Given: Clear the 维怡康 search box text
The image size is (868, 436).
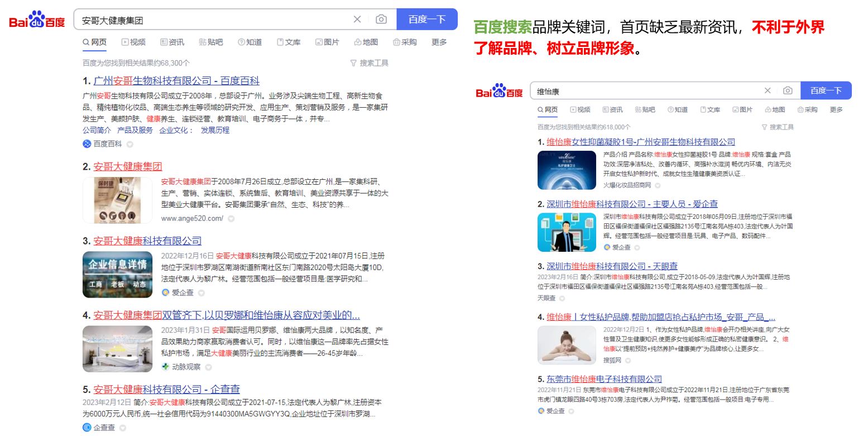Looking at the screenshot, I should pos(768,90).
